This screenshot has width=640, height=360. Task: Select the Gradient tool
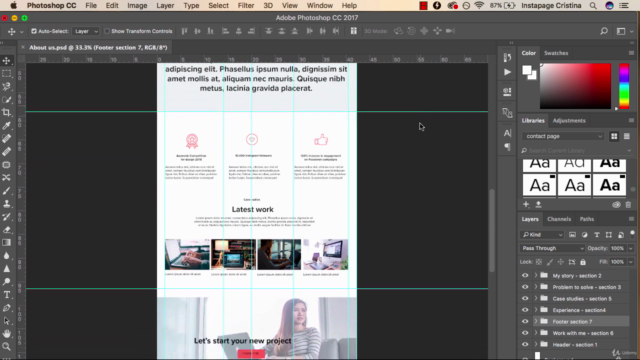(7, 243)
